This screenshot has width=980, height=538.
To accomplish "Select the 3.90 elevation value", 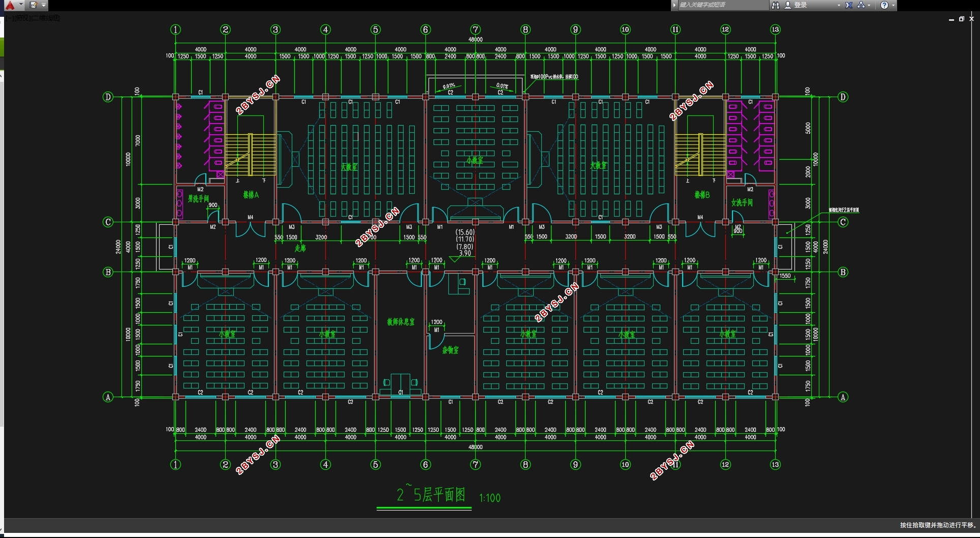I will [465, 253].
